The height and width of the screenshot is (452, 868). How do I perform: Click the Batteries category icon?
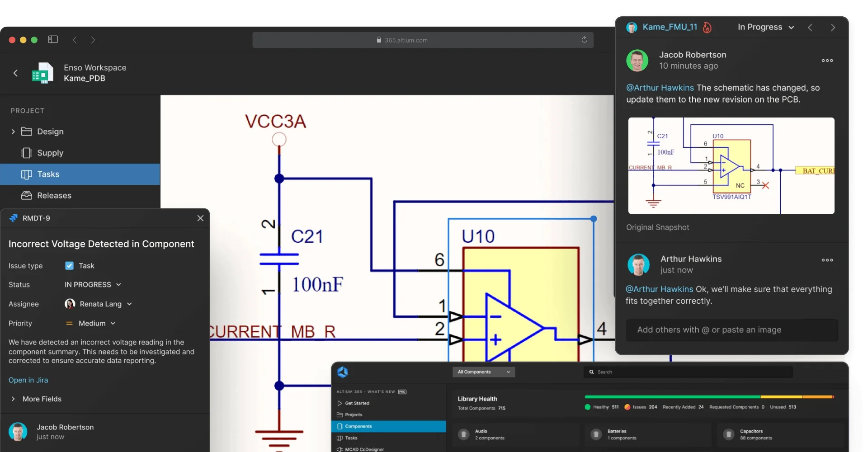596,434
